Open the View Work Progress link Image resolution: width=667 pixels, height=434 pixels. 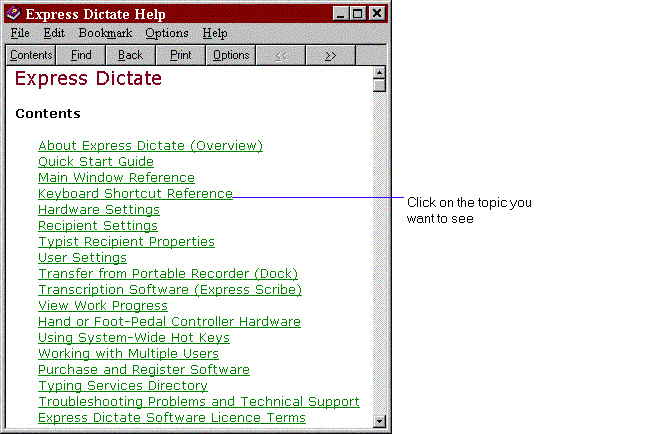(x=103, y=306)
